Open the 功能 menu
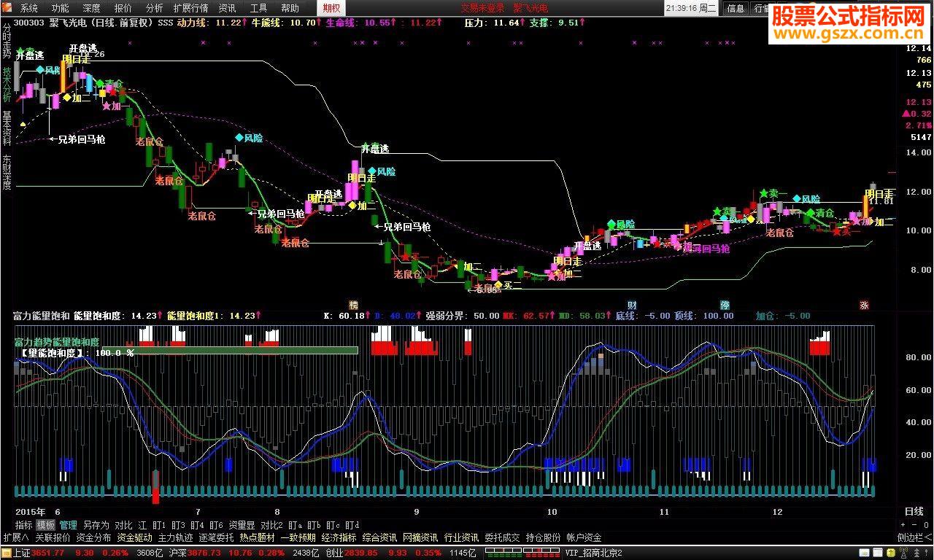The width and height of the screenshot is (934, 560). pos(61,8)
